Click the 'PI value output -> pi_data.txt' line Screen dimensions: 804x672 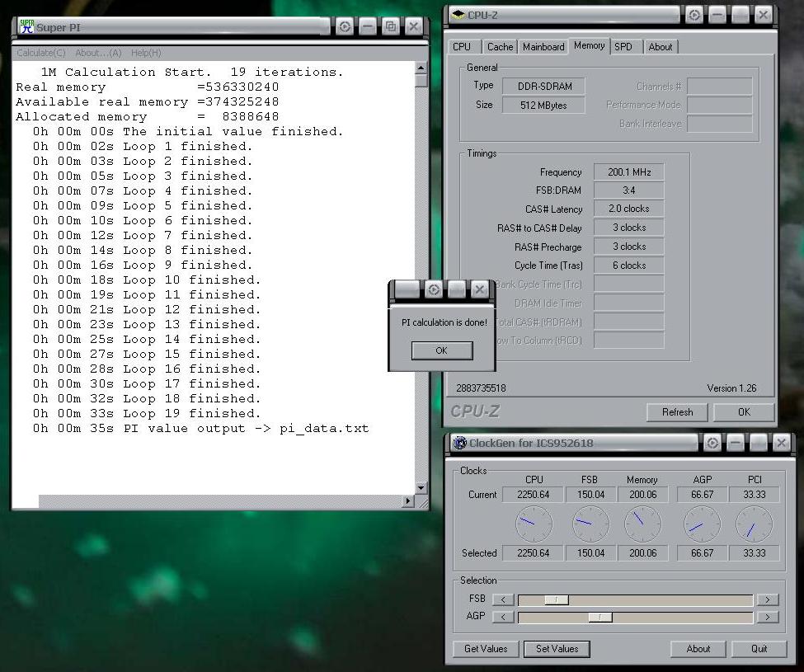tap(200, 429)
